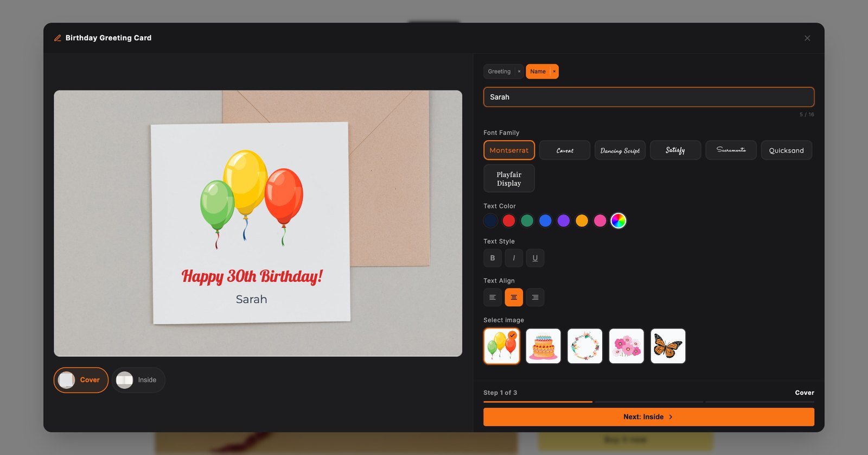Click the Sarah name input field

click(649, 97)
